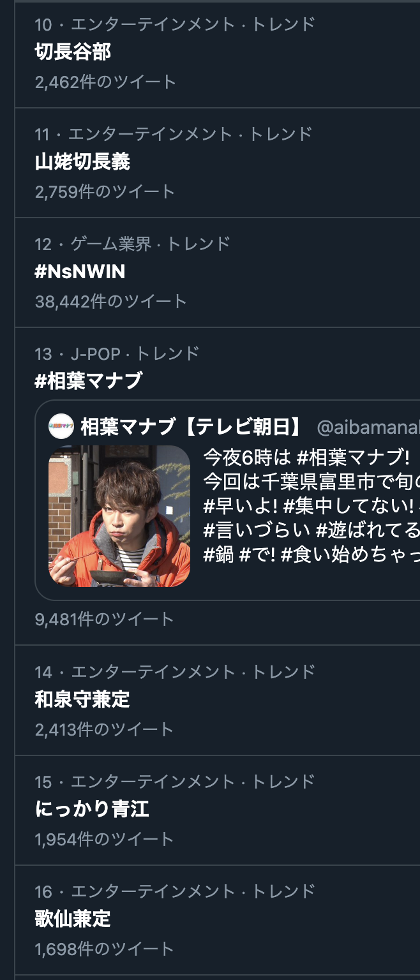Open the photo of man eating
Viewport: 420px width, 980px height.
119,516
